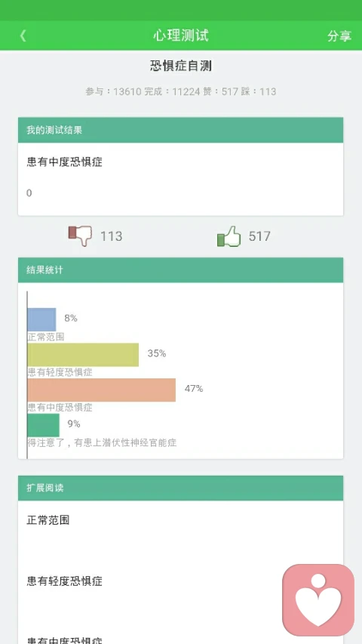Open 患有轻度恐惧症 under 扩展阅读
The image size is (362, 644).
(x=64, y=581)
